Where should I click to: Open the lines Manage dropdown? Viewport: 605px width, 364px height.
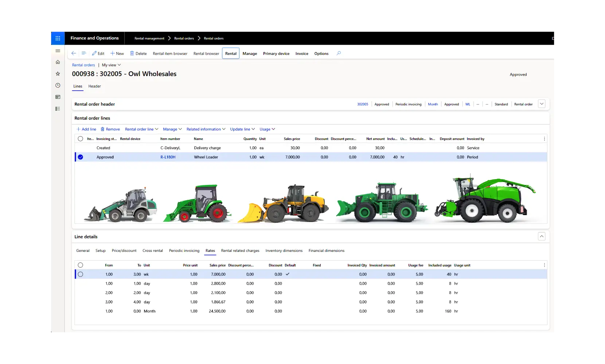click(x=172, y=129)
